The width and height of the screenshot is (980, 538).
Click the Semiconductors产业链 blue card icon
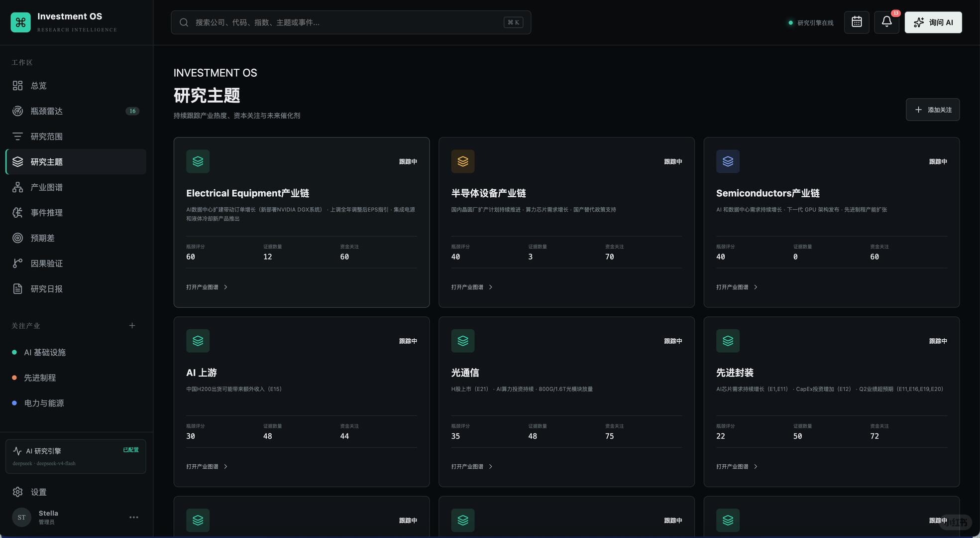728,161
